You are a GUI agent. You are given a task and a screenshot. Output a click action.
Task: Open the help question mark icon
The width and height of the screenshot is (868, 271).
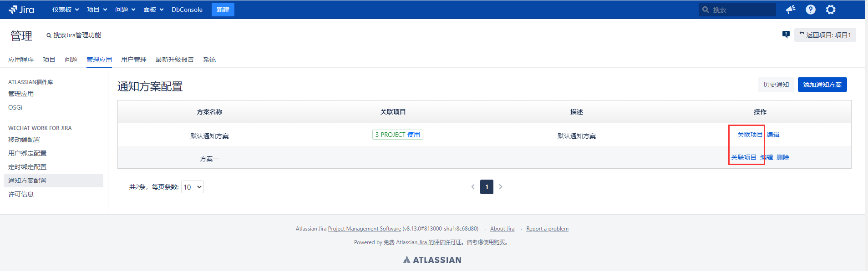811,10
